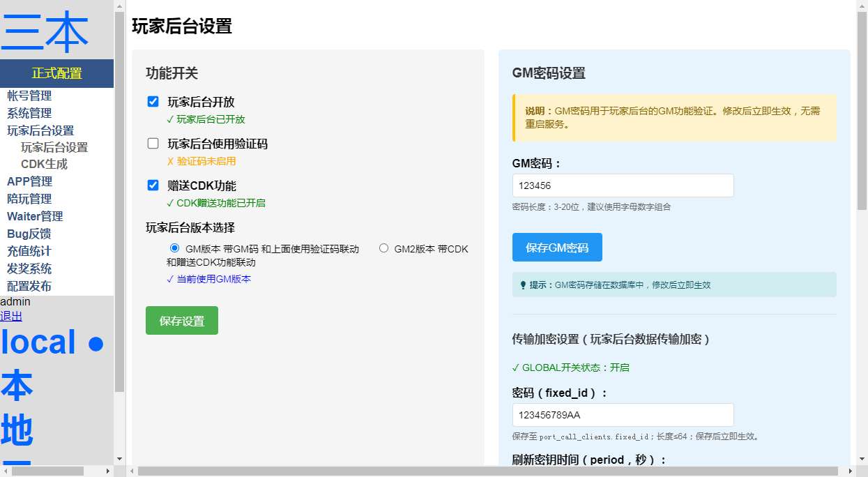Toggle the 赠送CDK功能 checkbox
Screen dimensions: 868x477
click(153, 185)
